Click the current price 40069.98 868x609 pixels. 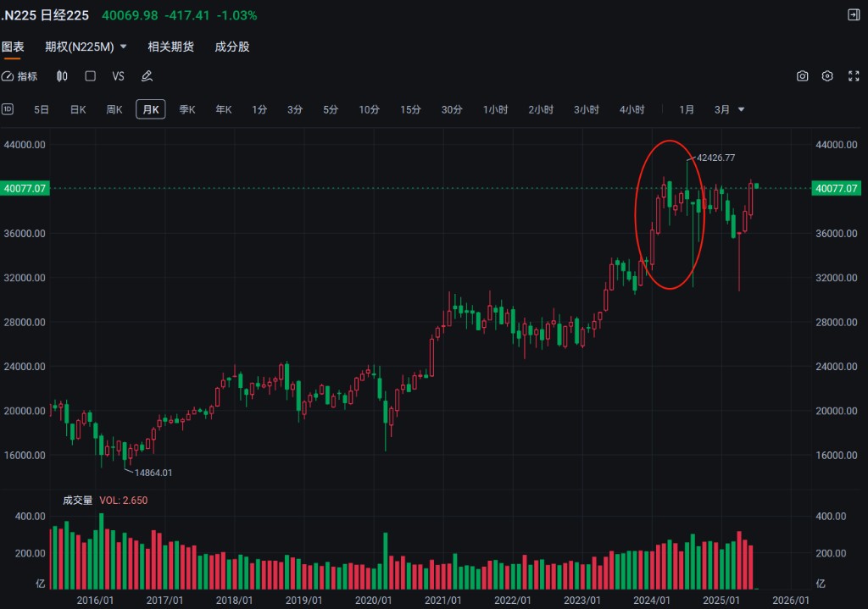coord(130,15)
